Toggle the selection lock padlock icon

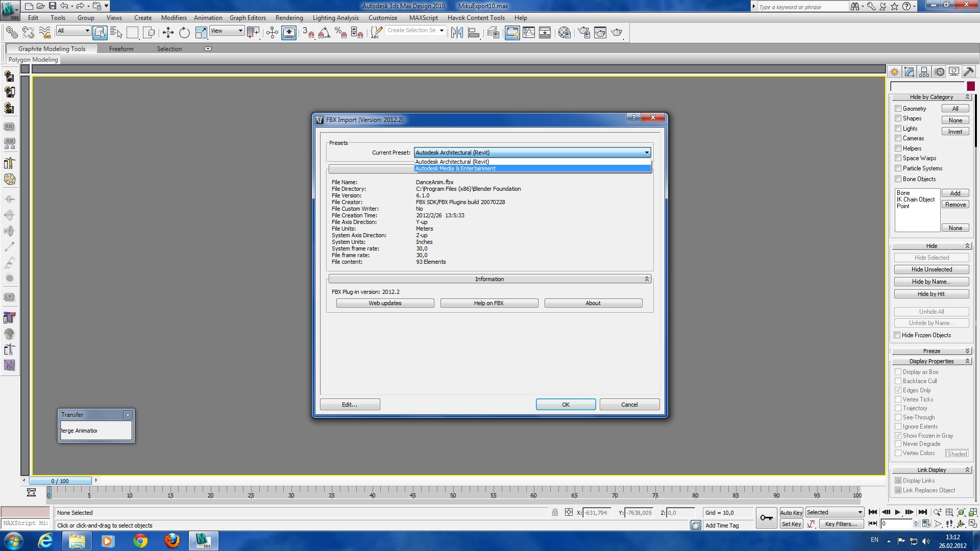point(555,512)
